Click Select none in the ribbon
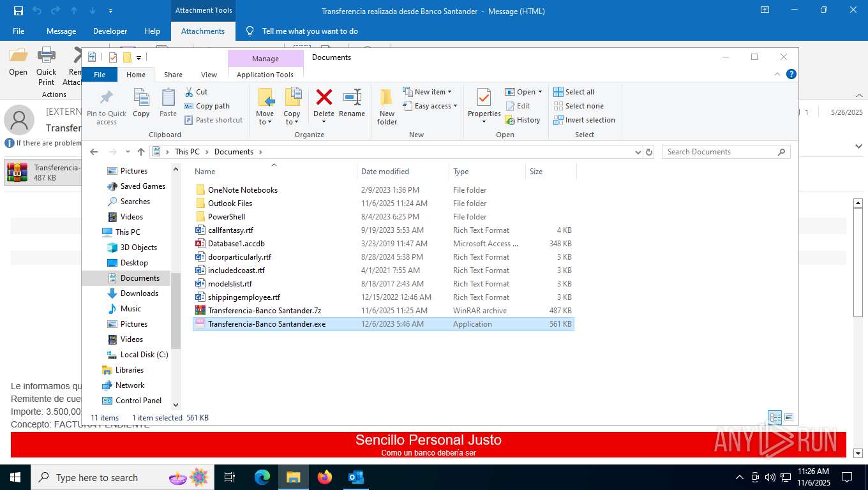This screenshot has width=868, height=490. (x=578, y=106)
